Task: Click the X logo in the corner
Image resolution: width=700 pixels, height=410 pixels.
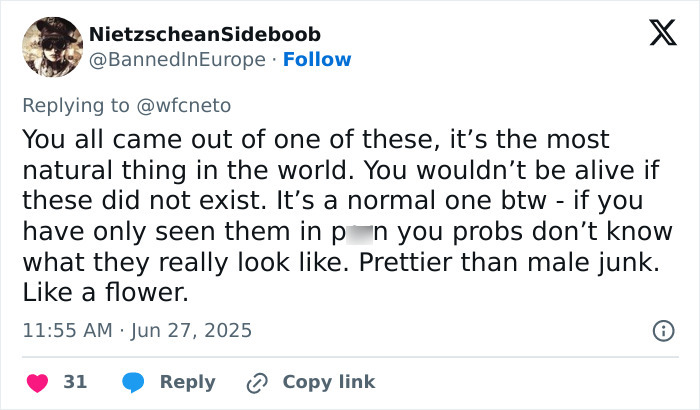Action: click(655, 35)
